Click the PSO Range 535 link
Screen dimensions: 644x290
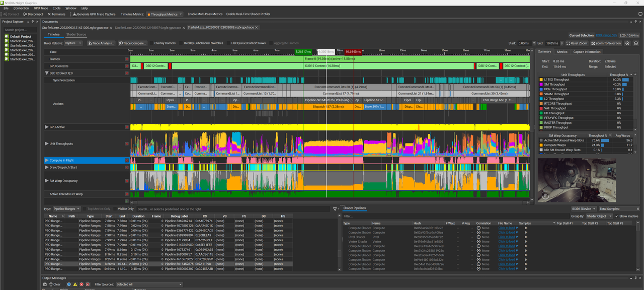[x=606, y=35]
